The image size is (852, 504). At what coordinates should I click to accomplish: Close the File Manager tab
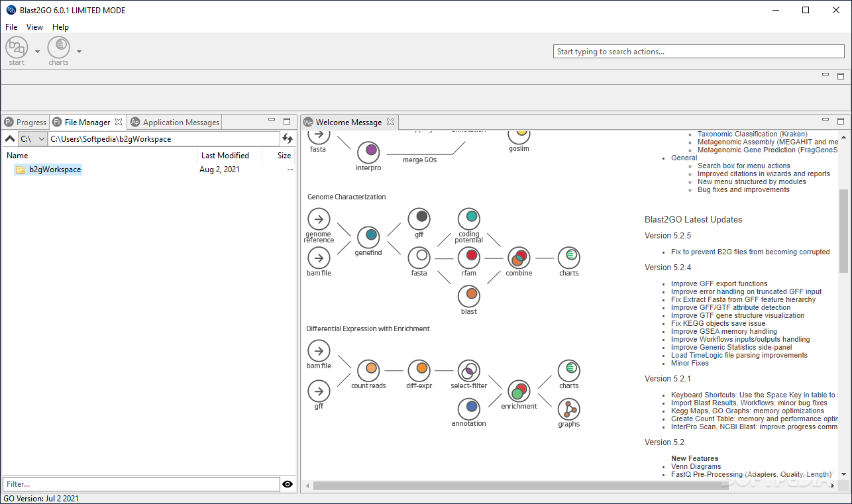pos(119,122)
